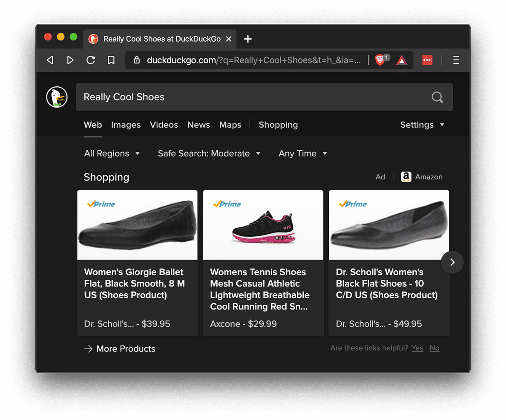Screen dimensions: 506x420
Task: Click the Ad label
Action: pos(380,177)
